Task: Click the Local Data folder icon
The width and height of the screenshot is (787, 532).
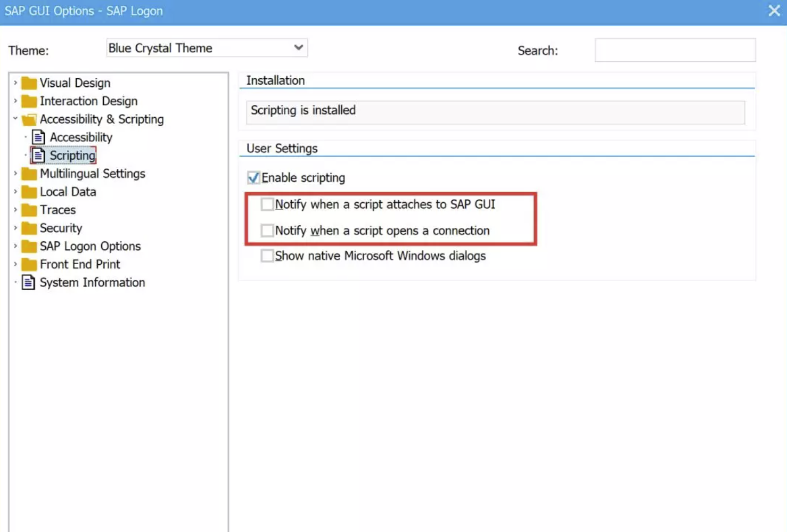Action: [x=29, y=192]
